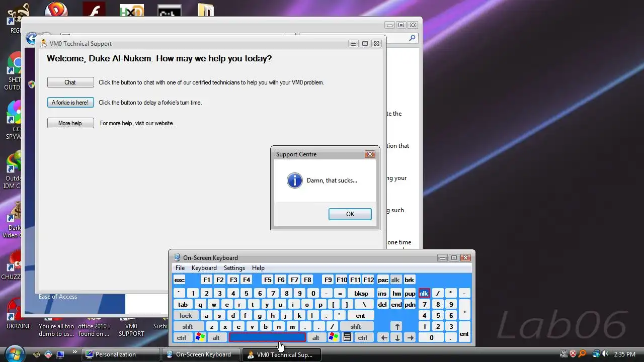Switch to the On-Screen Keyboard taskbar button
The image size is (644, 362).
(x=202, y=354)
